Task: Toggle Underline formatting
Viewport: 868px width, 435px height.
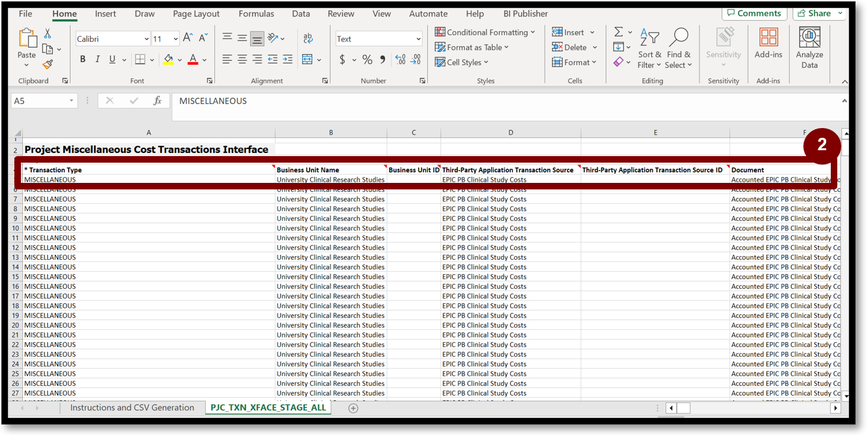Action: pyautogui.click(x=112, y=59)
